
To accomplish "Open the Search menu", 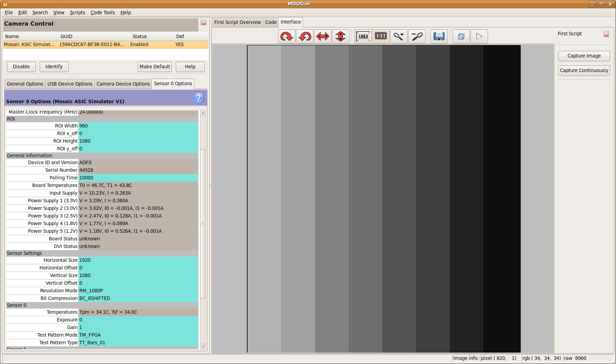I will click(x=40, y=12).
